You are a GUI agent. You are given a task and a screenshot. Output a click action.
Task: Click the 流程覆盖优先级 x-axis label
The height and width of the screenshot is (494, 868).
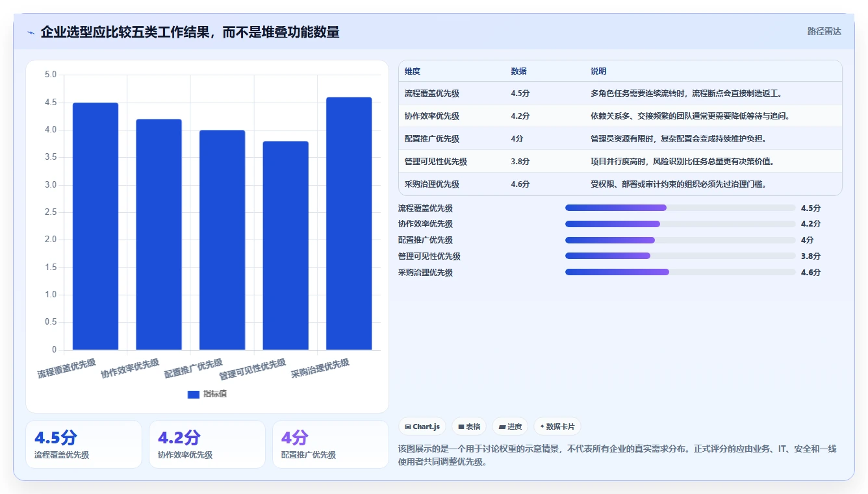point(66,369)
